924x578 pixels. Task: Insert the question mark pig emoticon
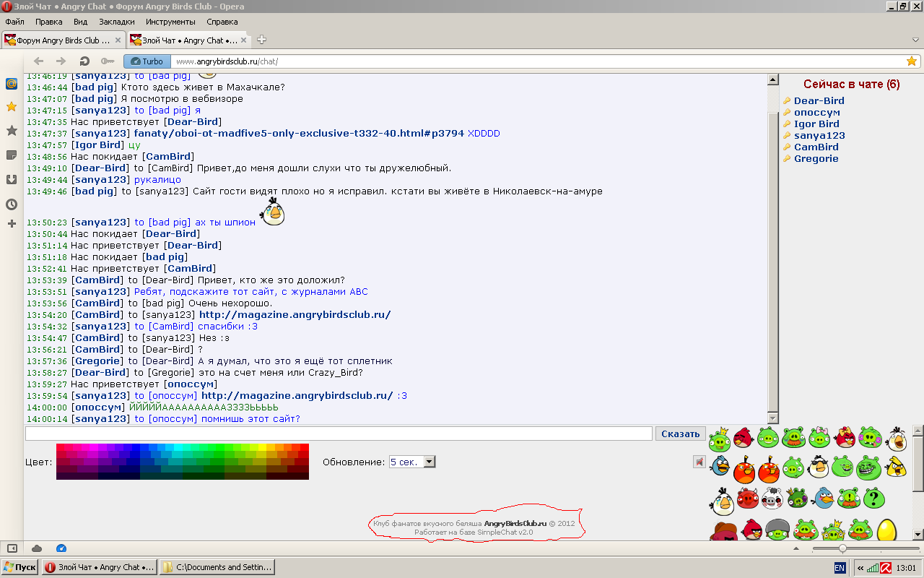(x=874, y=498)
